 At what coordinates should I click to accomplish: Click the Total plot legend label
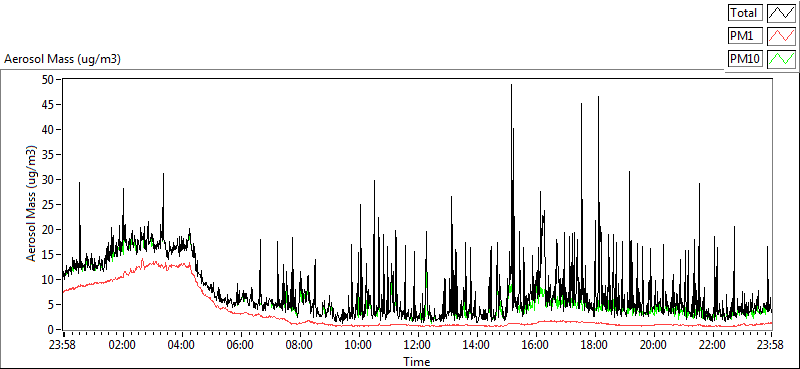[745, 13]
